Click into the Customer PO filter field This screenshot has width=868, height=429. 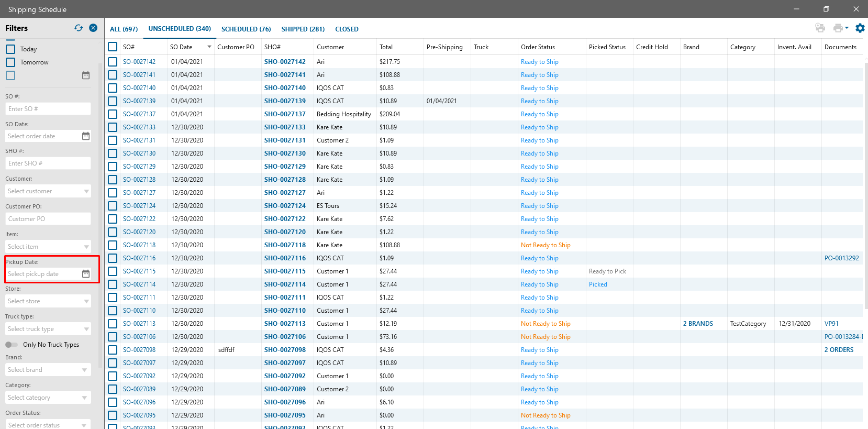coord(48,219)
